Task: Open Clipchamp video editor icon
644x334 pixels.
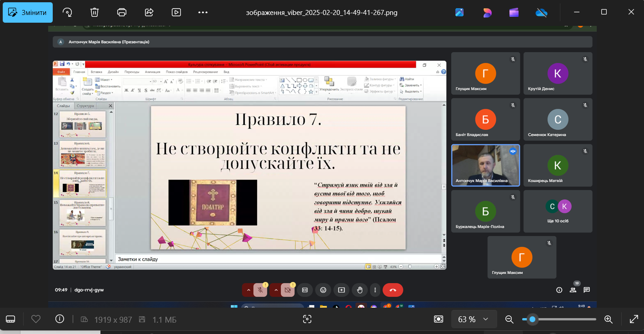Action: (x=514, y=12)
